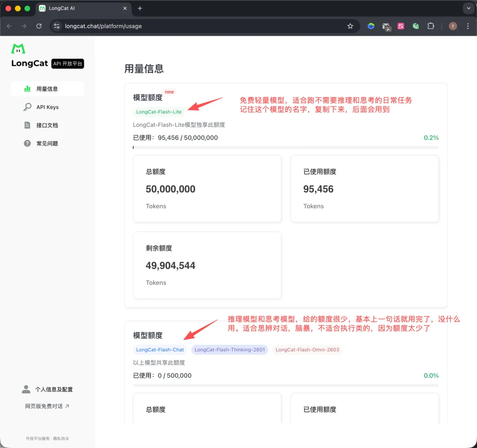Image resolution: width=477 pixels, height=448 pixels.
Task: Click the LongCat-Flash-Thinking-2601 model tag
Action: [x=230, y=350]
